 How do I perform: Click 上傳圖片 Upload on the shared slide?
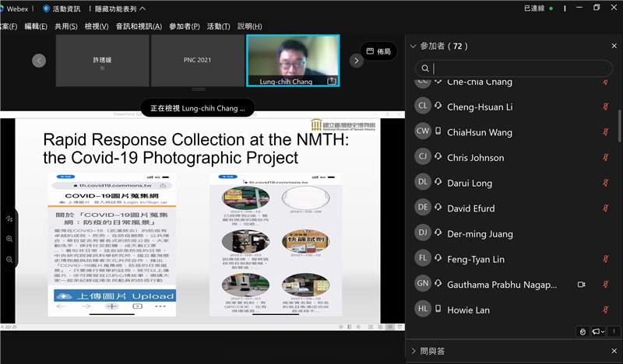pyautogui.click(x=114, y=296)
